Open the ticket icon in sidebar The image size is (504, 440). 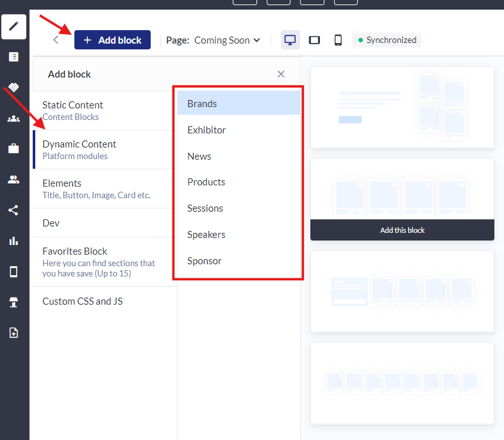click(13, 87)
